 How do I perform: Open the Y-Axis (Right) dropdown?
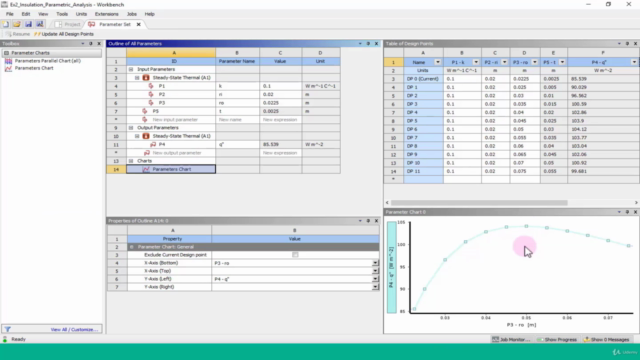click(x=375, y=287)
